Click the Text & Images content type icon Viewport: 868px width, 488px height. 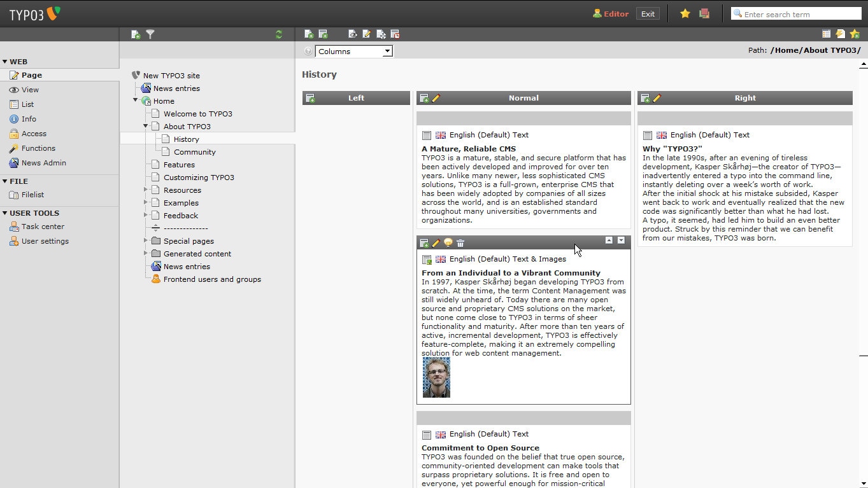pyautogui.click(x=427, y=260)
